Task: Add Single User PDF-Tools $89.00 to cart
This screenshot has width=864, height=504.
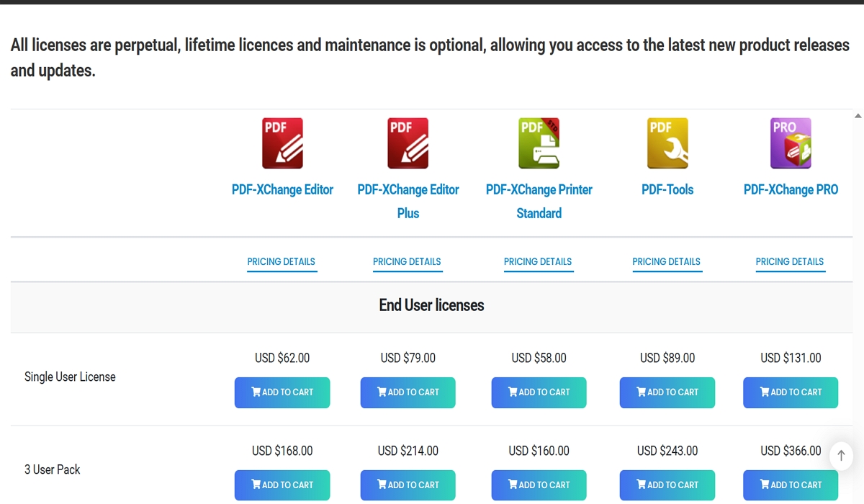Action: tap(667, 392)
